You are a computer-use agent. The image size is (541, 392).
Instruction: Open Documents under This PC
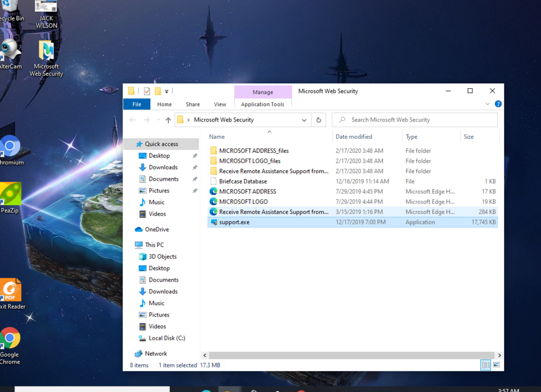[163, 280]
